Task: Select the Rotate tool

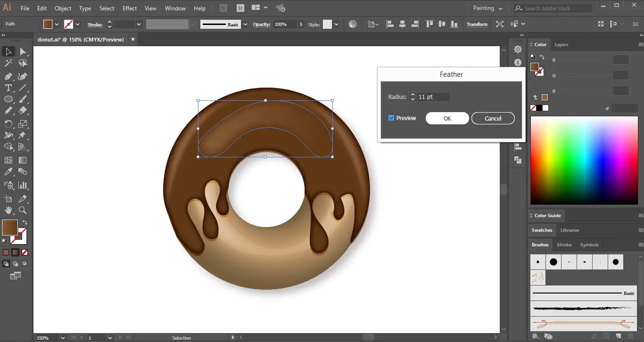Action: pos(8,124)
